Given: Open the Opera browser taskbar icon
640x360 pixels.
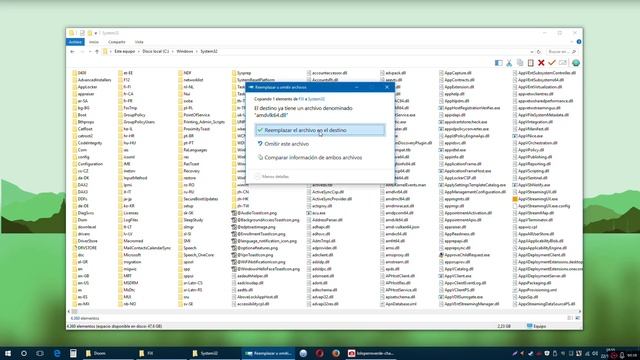Looking at the screenshot, I should [320, 353].
